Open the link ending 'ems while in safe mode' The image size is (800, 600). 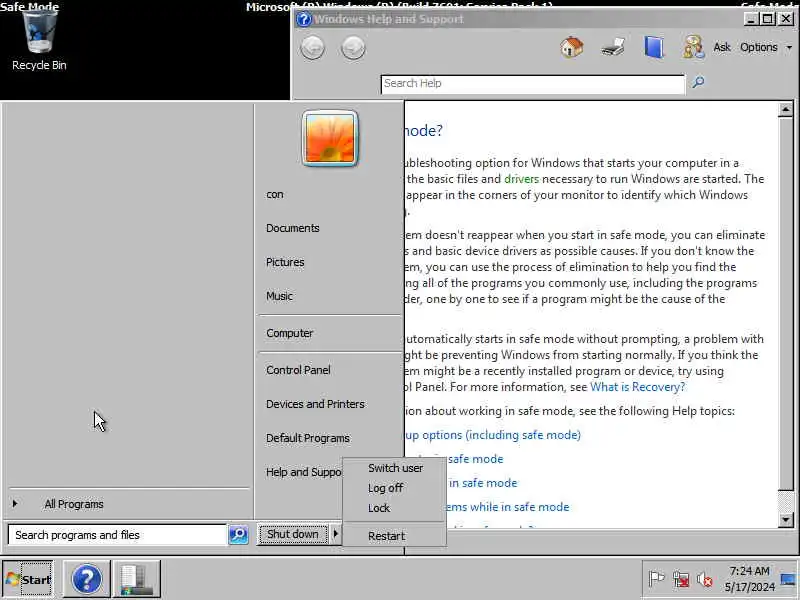click(x=508, y=507)
